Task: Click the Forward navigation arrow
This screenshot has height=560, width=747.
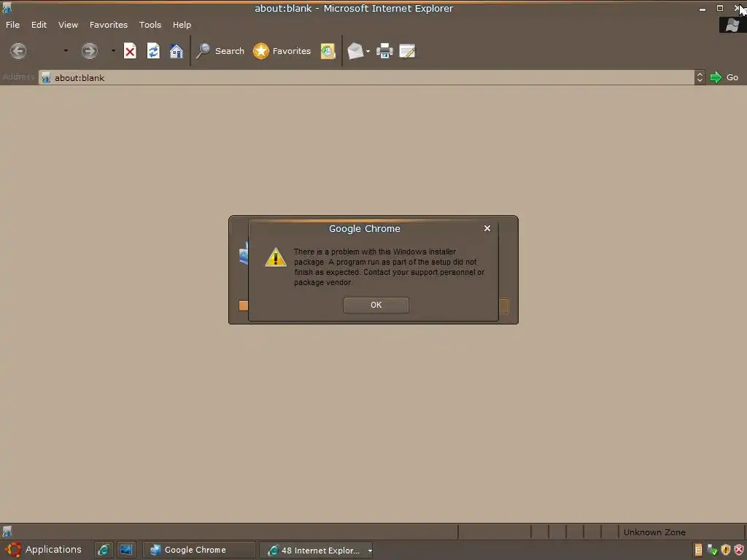Action: pos(89,51)
